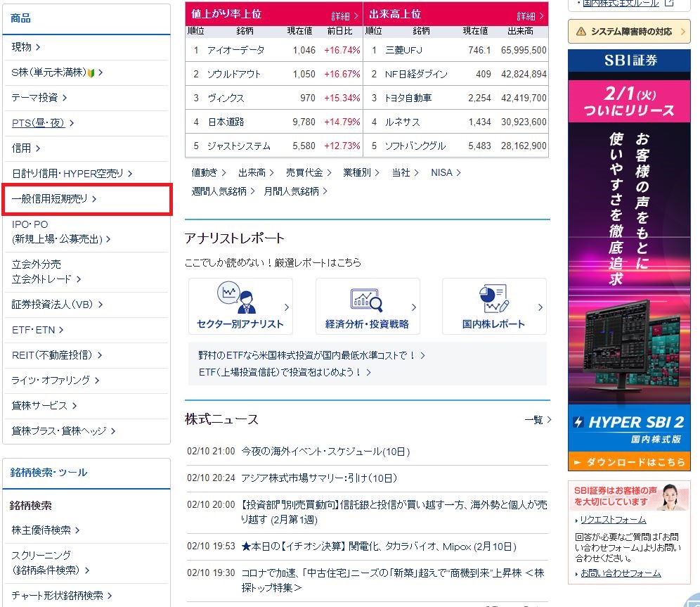Switch ranking to 売買代金
The height and width of the screenshot is (607, 700).
coord(309,172)
